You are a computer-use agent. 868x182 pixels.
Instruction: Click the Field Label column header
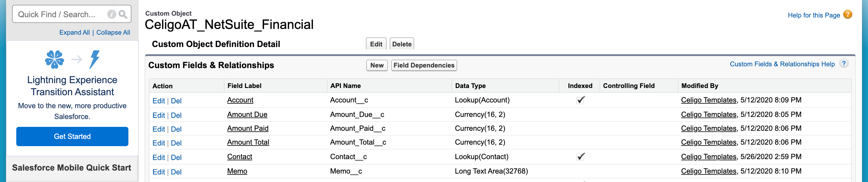pos(244,86)
